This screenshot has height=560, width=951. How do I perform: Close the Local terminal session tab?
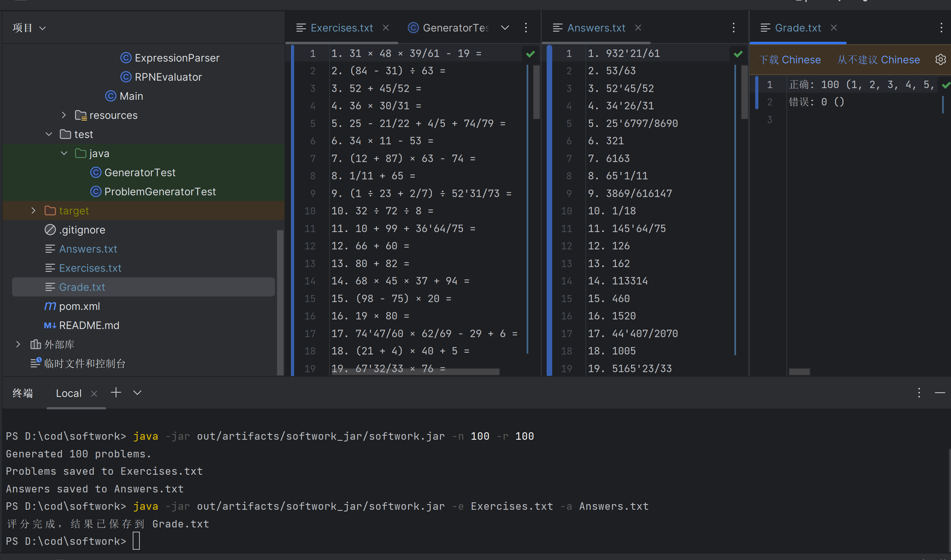(94, 394)
